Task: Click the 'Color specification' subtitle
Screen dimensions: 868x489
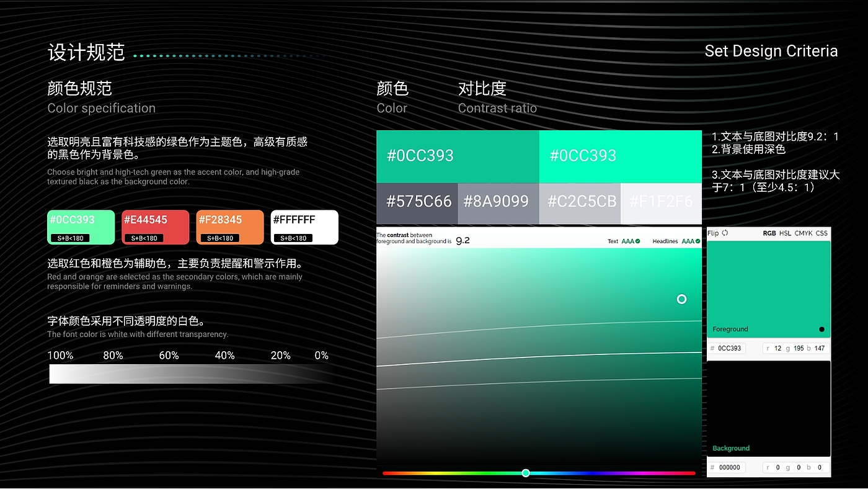Action: (102, 108)
